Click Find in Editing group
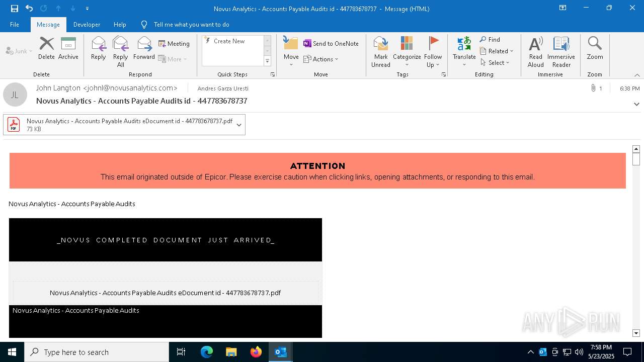 pyautogui.click(x=490, y=40)
